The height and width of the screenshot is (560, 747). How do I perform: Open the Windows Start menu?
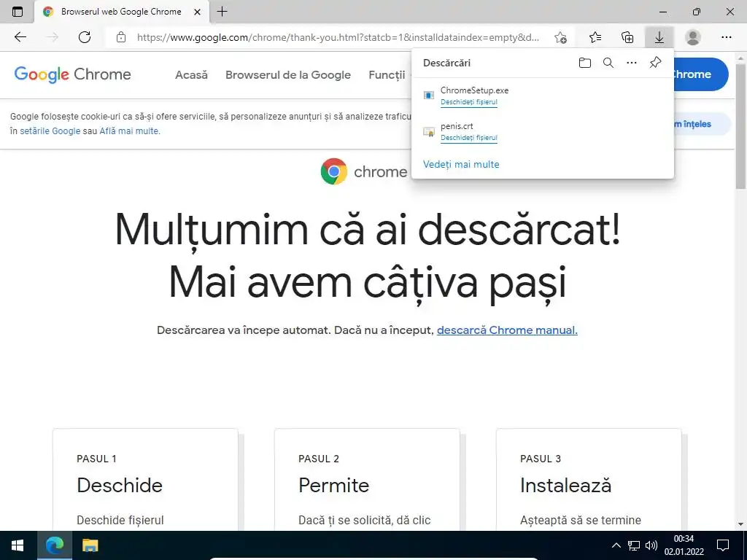pyautogui.click(x=18, y=545)
